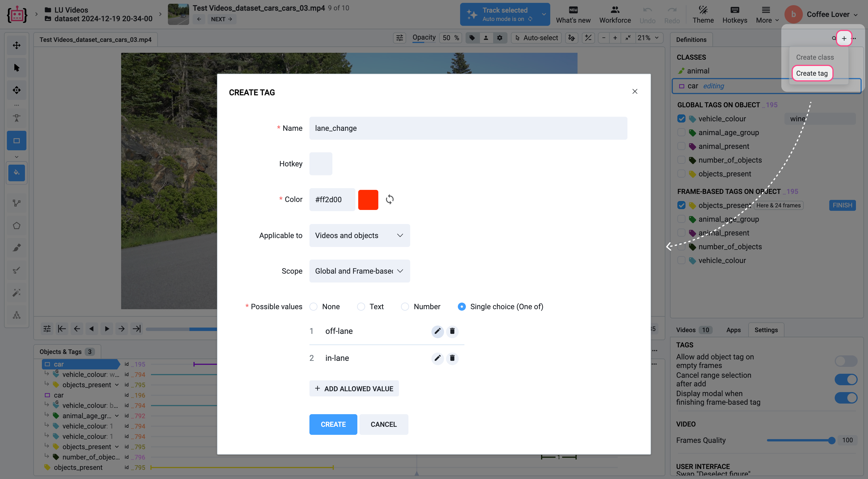This screenshot has height=479, width=868.
Task: Expand the Scope dropdown
Action: pos(359,271)
